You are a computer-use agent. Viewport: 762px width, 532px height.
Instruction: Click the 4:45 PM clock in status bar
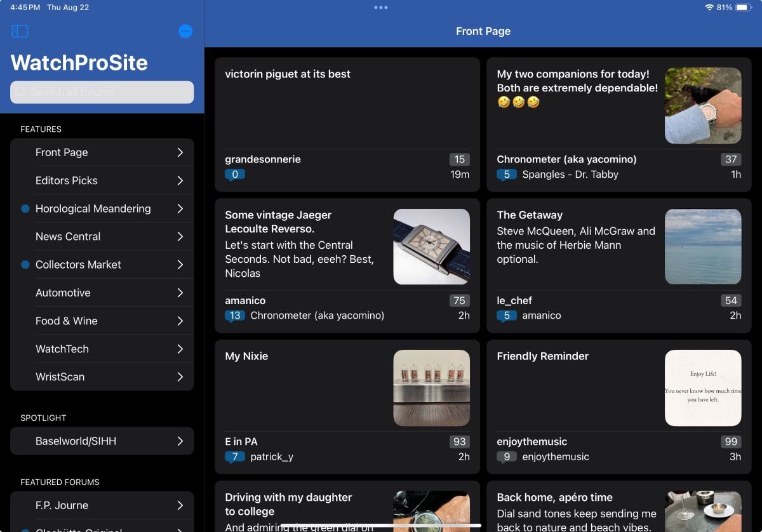25,8
